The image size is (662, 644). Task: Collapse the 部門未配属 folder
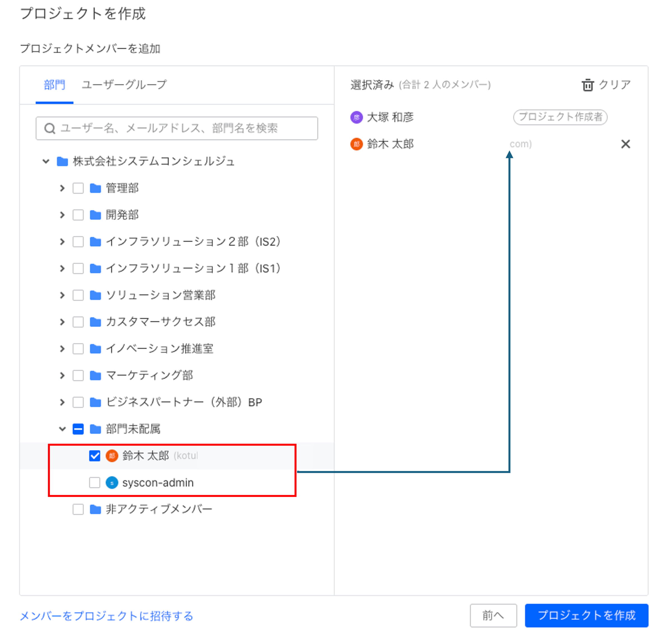[x=62, y=429]
